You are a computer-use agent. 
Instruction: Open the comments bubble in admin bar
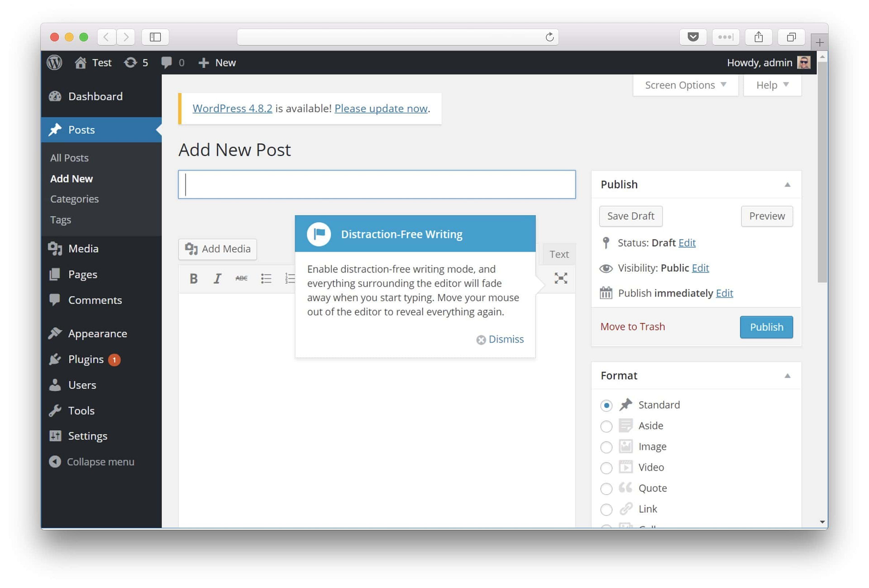click(x=172, y=62)
